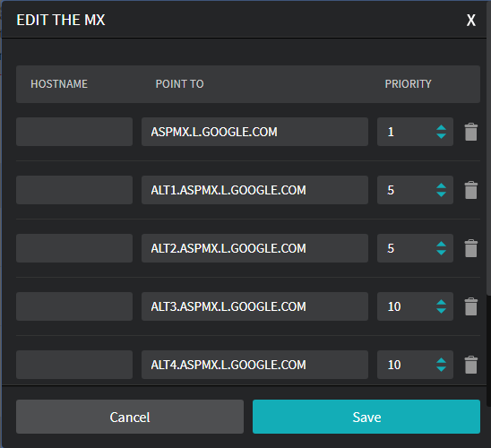Viewport: 491px width, 448px height.
Task: Raise ALT2.ASPMX.L.GOOGLE.COM priority with up arrow
Action: (441, 245)
